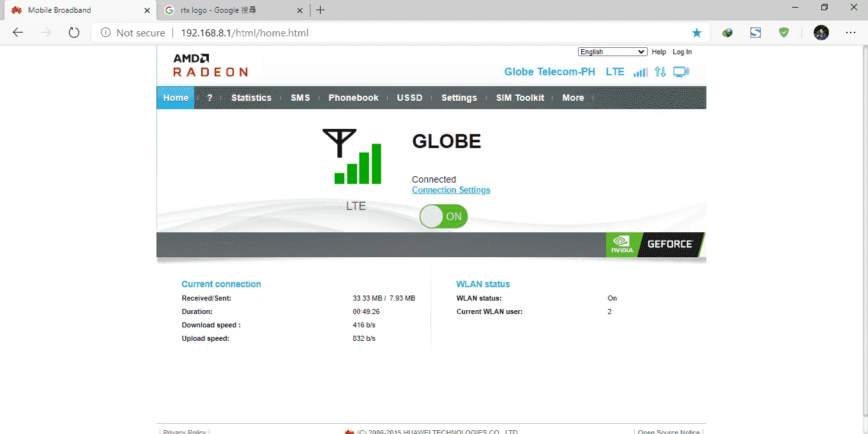Click the LTE label under signal bars
Screen dimensions: 868x434
tap(356, 206)
